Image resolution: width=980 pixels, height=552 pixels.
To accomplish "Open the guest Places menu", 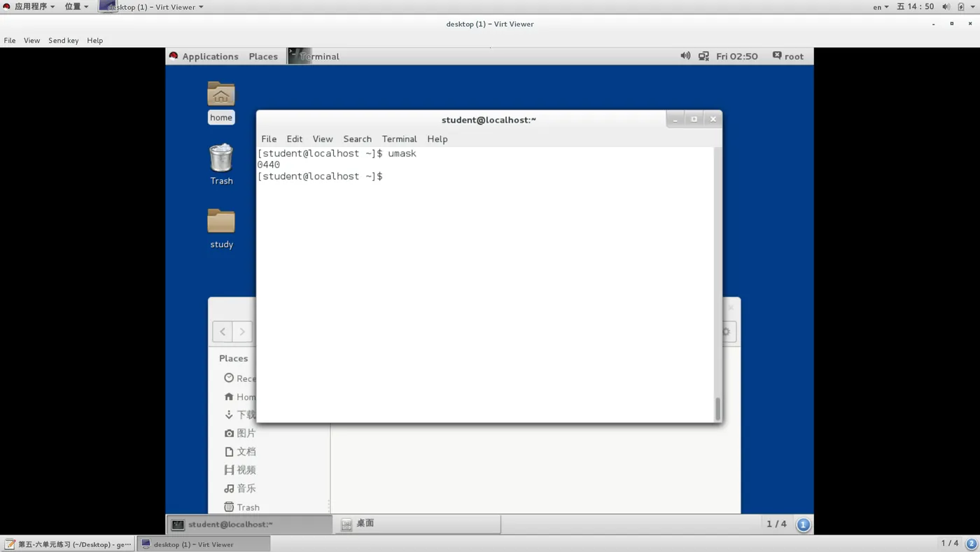I will point(263,56).
